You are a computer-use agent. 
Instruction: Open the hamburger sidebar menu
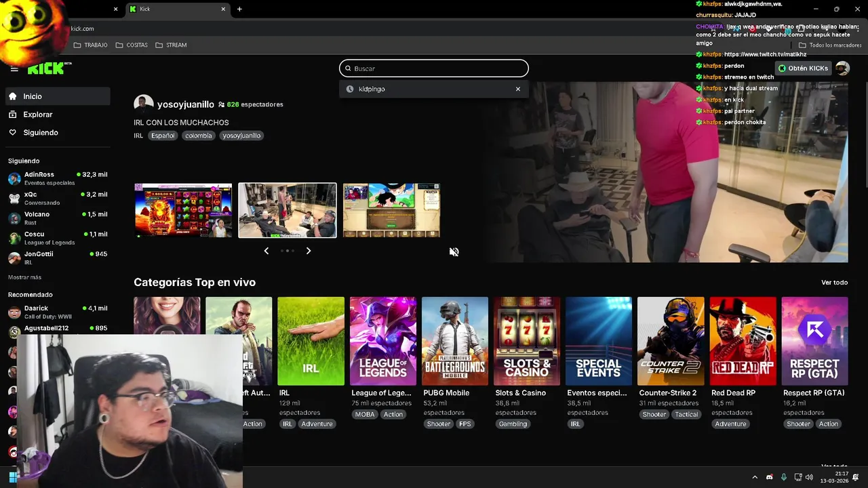pos(14,68)
